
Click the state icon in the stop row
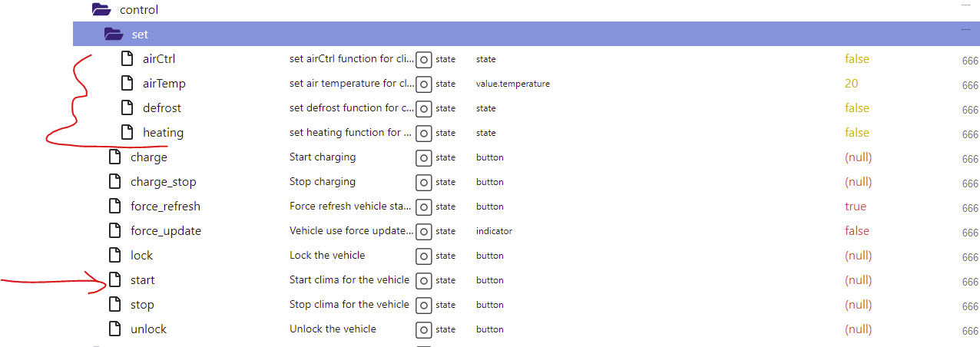click(x=423, y=305)
